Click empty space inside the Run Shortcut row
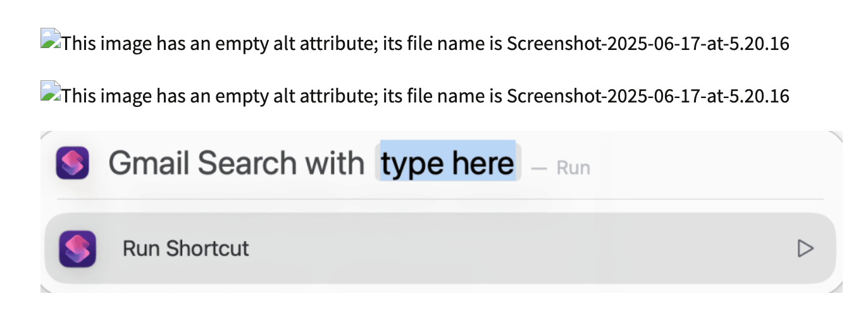The image size is (868, 315). (x=506, y=249)
